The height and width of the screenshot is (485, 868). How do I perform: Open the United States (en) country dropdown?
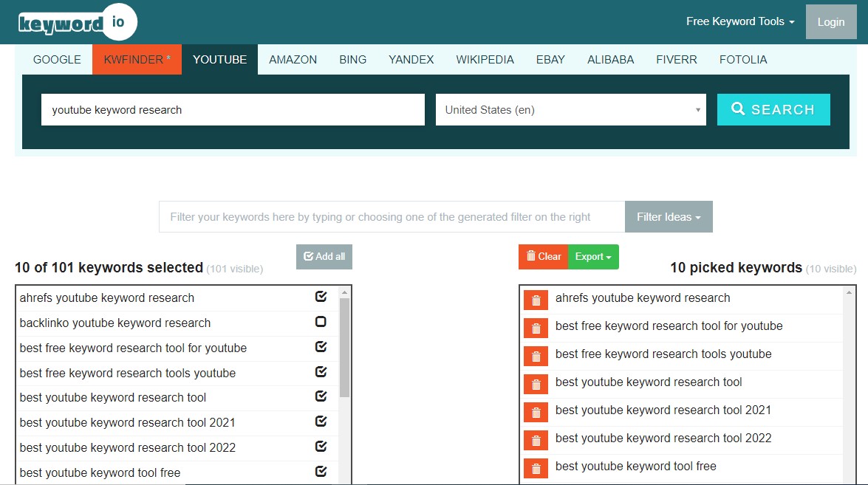(570, 110)
